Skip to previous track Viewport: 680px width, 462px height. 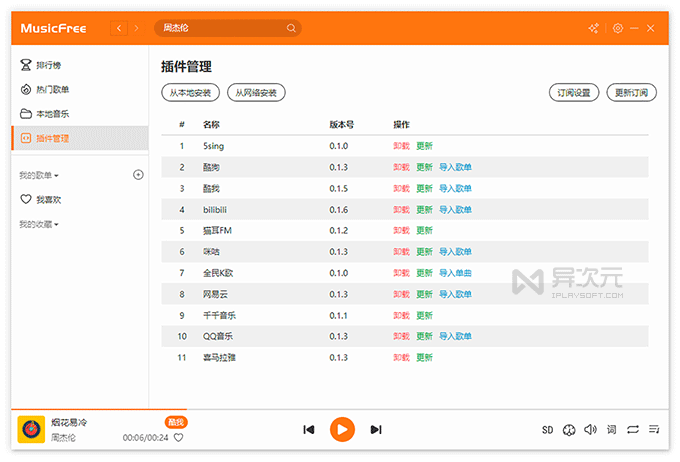point(309,429)
